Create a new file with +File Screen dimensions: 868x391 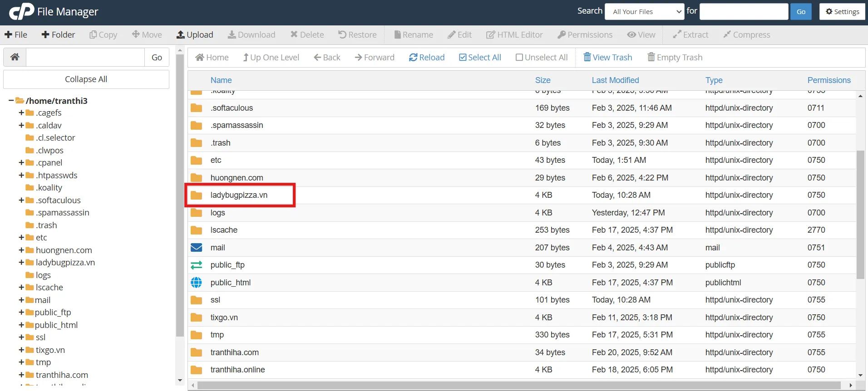pos(16,34)
